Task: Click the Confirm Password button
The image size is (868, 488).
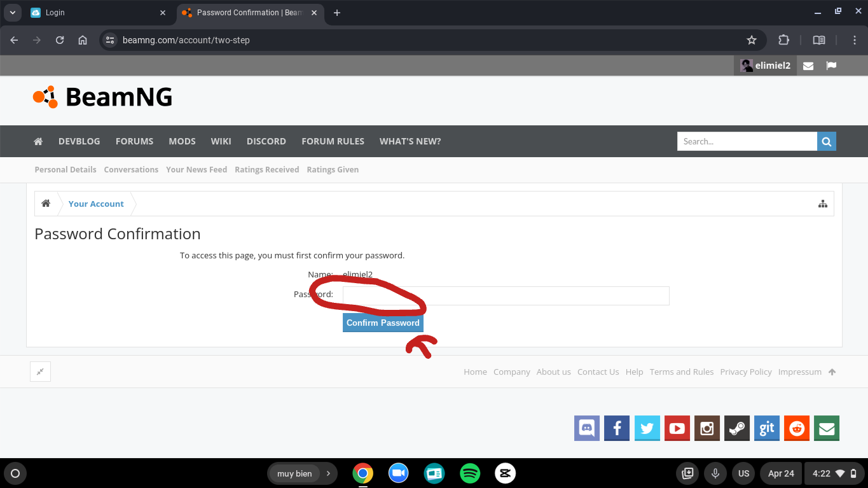Action: click(383, 323)
